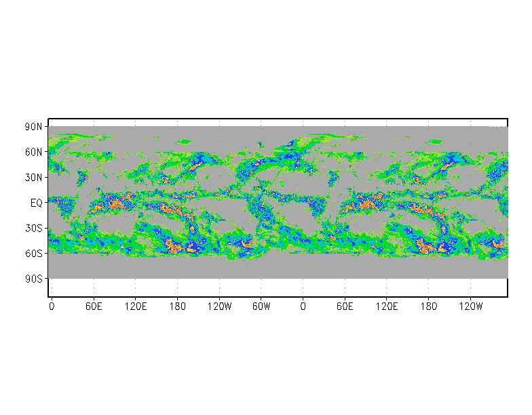This screenshot has height=415, width=532.
Task: Select the leftmost 120W longitude label
Action: 220,307
